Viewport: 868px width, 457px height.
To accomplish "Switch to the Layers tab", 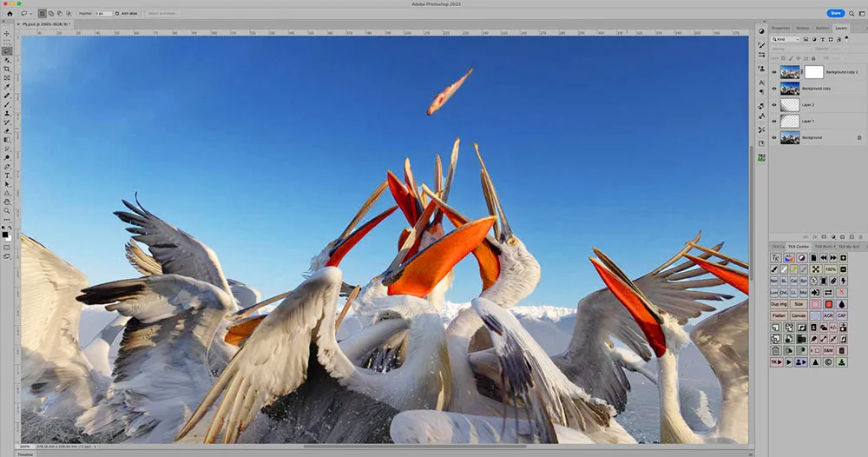I will (841, 29).
